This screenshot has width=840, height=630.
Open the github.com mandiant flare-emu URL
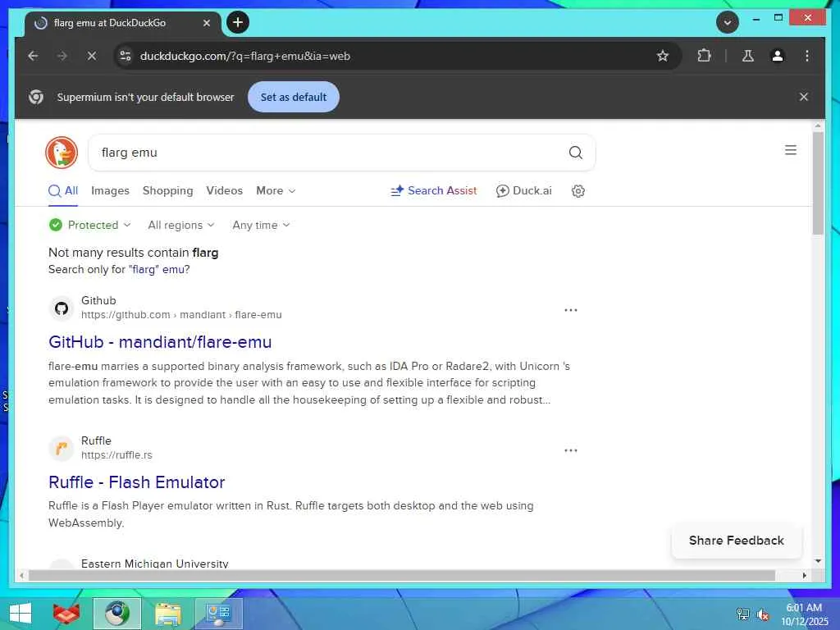coord(181,315)
